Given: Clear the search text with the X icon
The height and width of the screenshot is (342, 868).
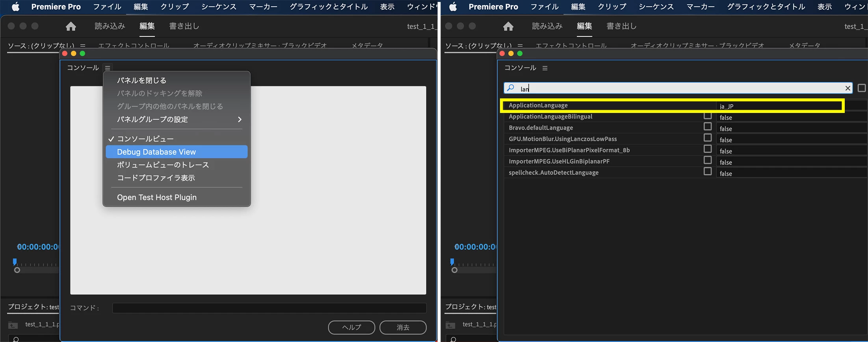Looking at the screenshot, I should click(848, 88).
